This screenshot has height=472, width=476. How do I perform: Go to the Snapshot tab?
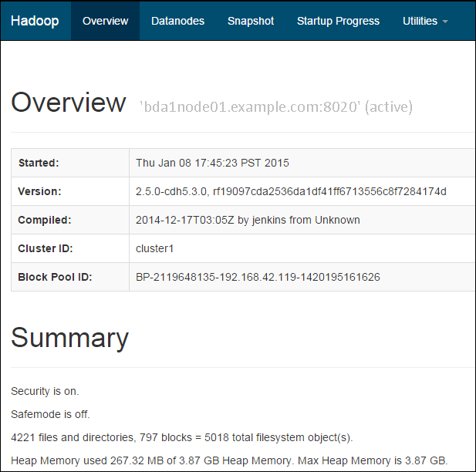tap(251, 21)
